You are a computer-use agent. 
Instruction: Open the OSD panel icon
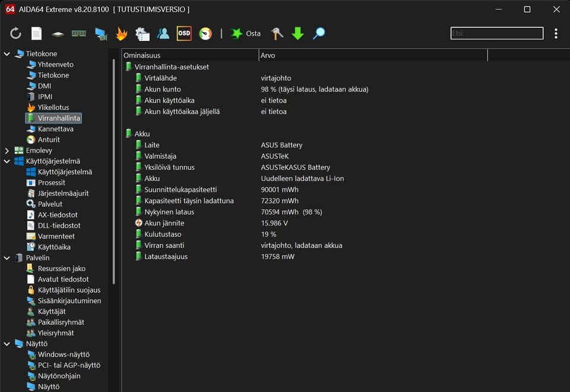coord(184,34)
